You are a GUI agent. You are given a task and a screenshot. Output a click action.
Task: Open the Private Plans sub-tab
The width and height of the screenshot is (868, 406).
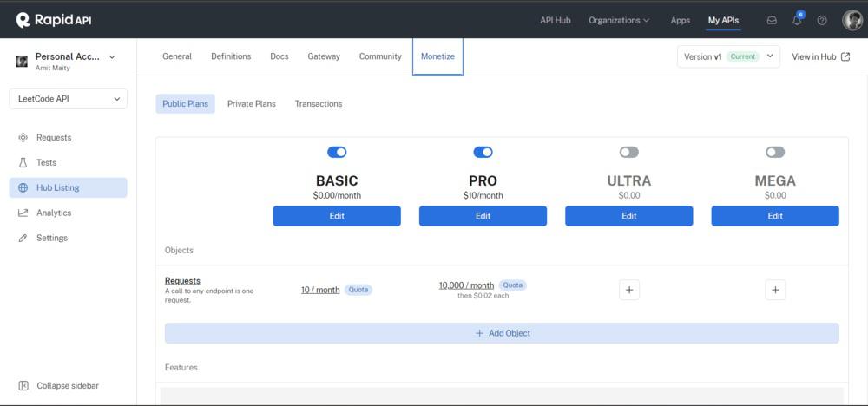coord(252,103)
